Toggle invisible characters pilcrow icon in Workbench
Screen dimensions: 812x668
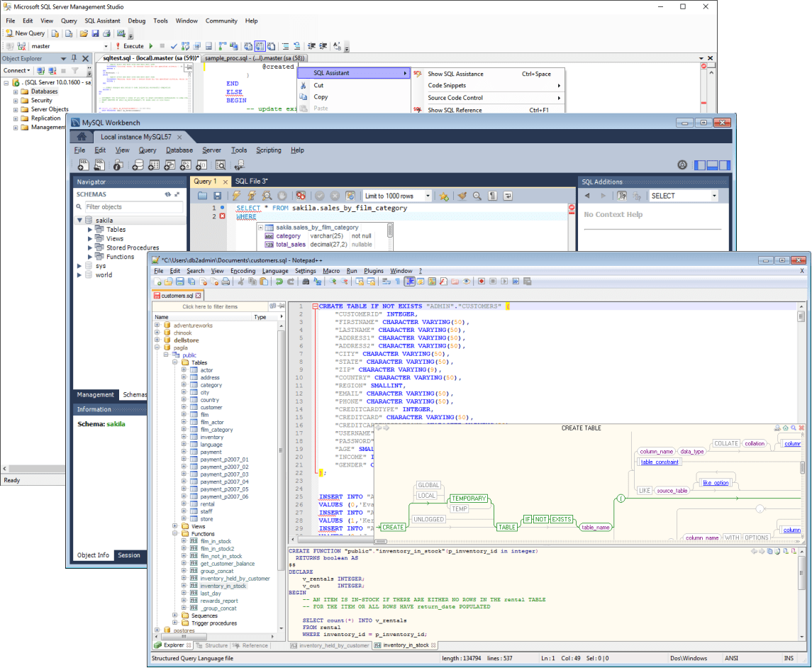pos(491,196)
